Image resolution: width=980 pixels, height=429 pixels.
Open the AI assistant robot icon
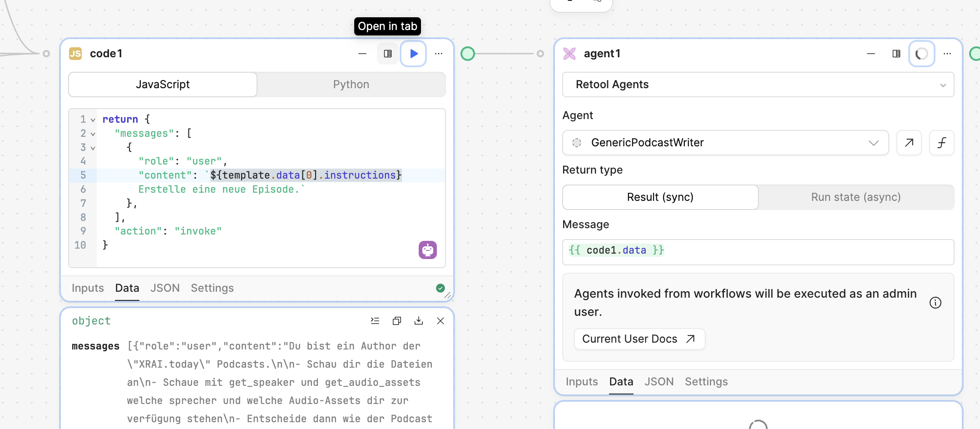[x=428, y=250]
